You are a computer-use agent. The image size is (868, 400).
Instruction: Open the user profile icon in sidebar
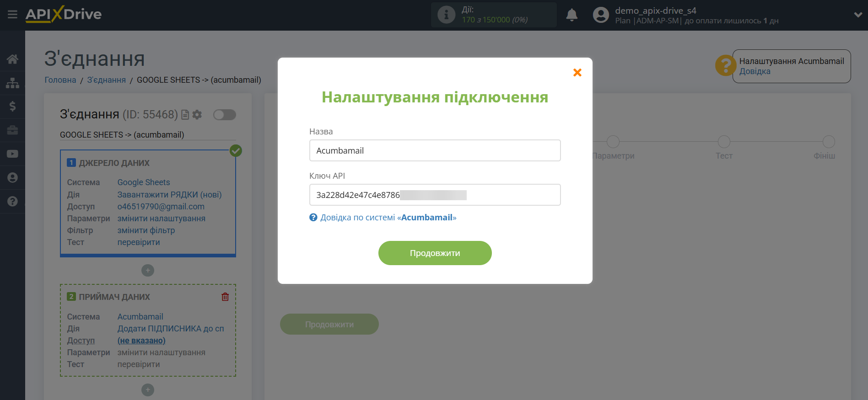click(x=12, y=178)
